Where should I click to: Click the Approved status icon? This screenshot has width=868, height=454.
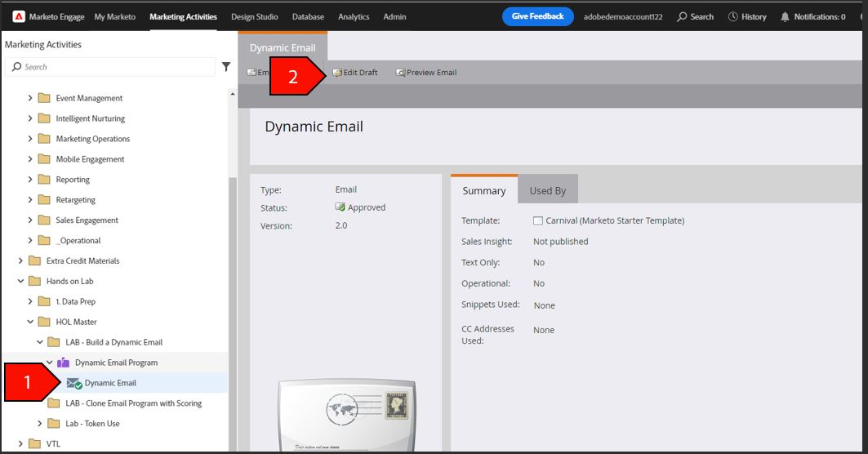pyautogui.click(x=340, y=207)
